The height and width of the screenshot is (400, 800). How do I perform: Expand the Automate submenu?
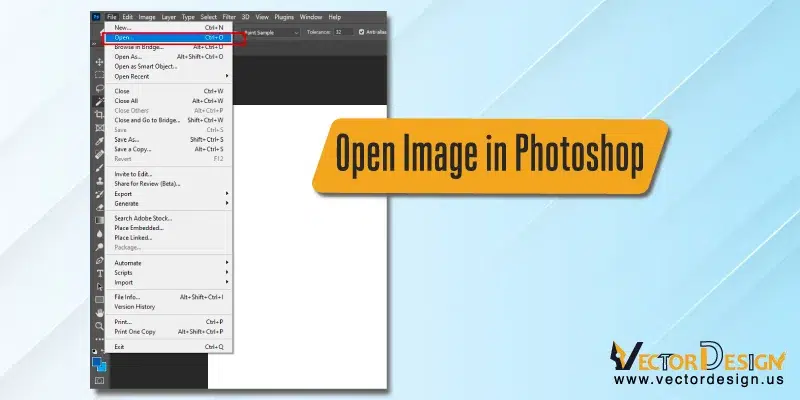tap(169, 263)
